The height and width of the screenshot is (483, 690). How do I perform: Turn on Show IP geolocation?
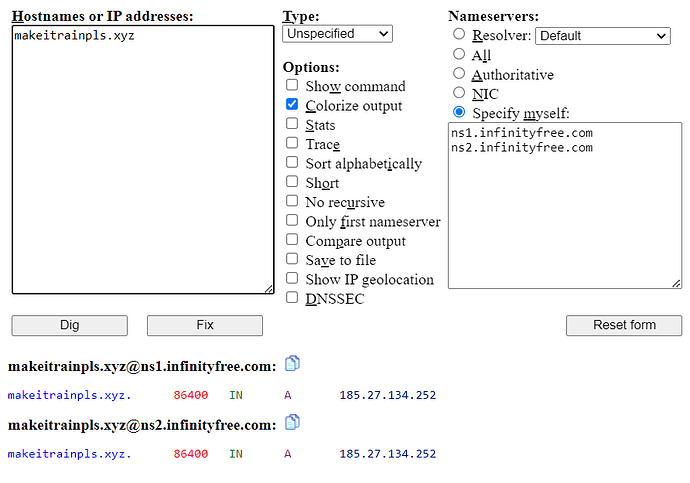tap(292, 279)
